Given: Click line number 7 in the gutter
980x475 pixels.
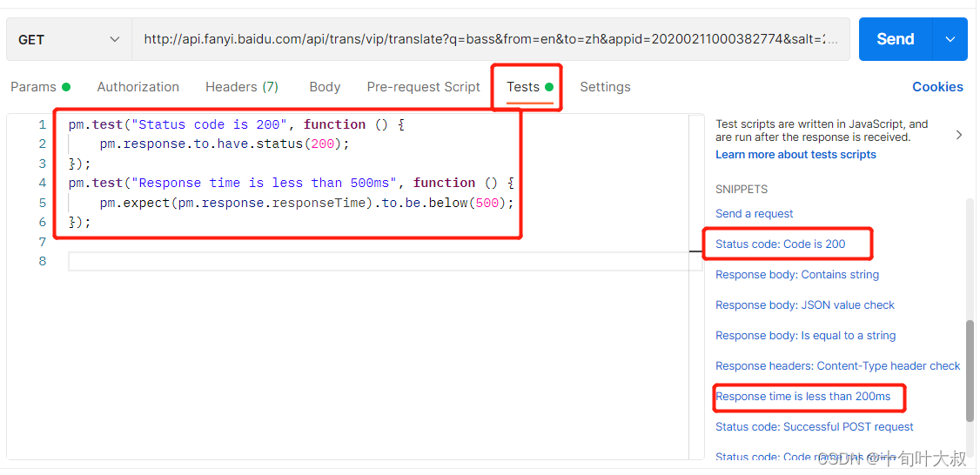Looking at the screenshot, I should coord(42,242).
